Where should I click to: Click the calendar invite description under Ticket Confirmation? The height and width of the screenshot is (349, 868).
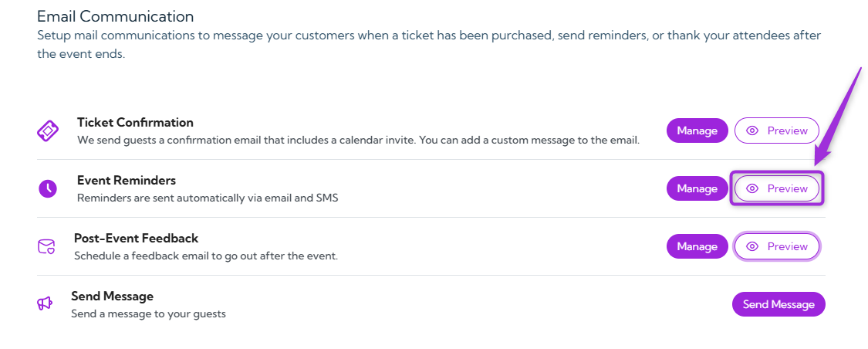coord(358,141)
